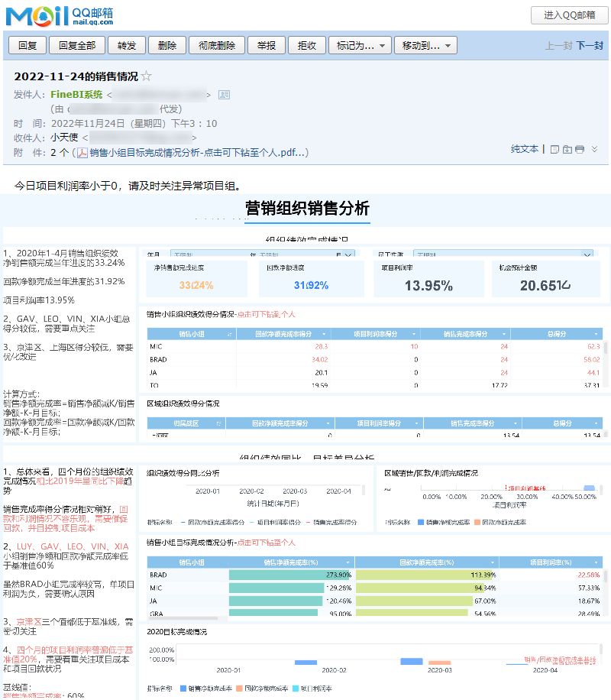
Task: Click the 回复全部 button
Action: [x=77, y=46]
